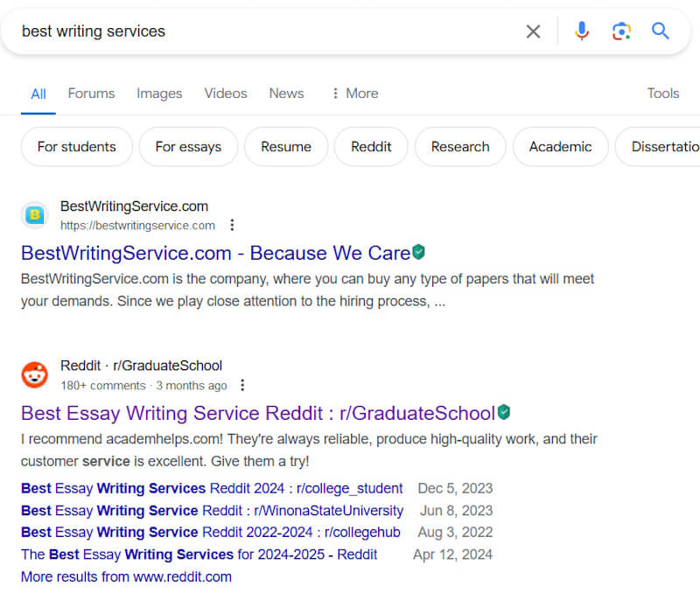Open BestWritingService.com - Because We Care result
700x600 pixels.
(x=215, y=253)
